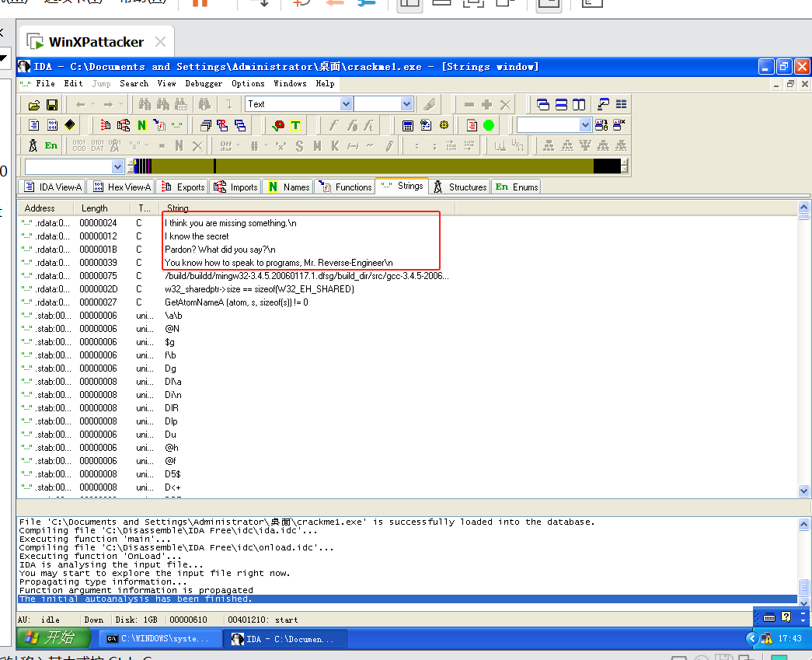Screen dimensions: 812x660
Task: Switch to the IDA View-A tab
Action: point(52,187)
